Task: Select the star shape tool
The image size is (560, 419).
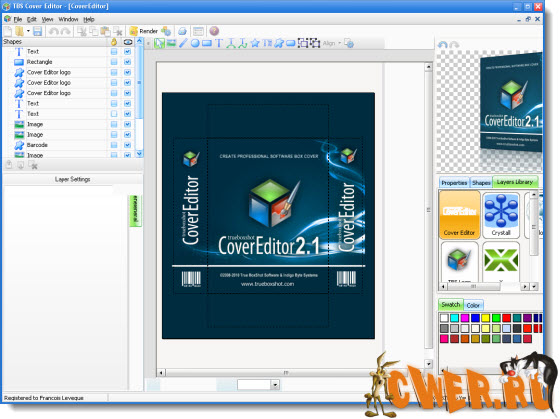Action: coord(255,43)
